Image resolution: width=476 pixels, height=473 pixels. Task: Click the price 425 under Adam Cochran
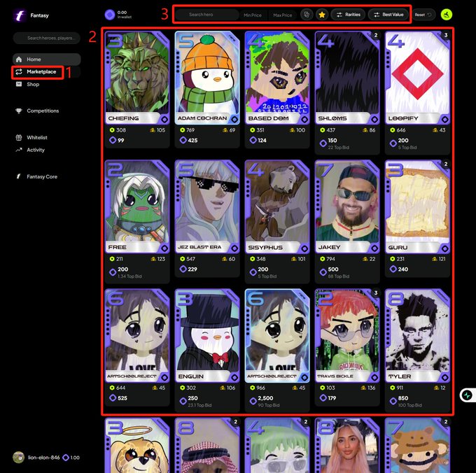[x=192, y=140]
